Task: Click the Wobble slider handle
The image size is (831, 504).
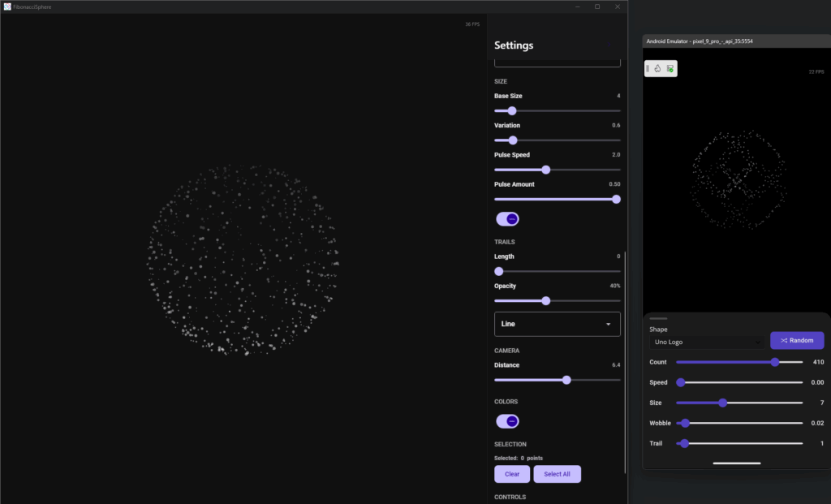Action: tap(684, 423)
